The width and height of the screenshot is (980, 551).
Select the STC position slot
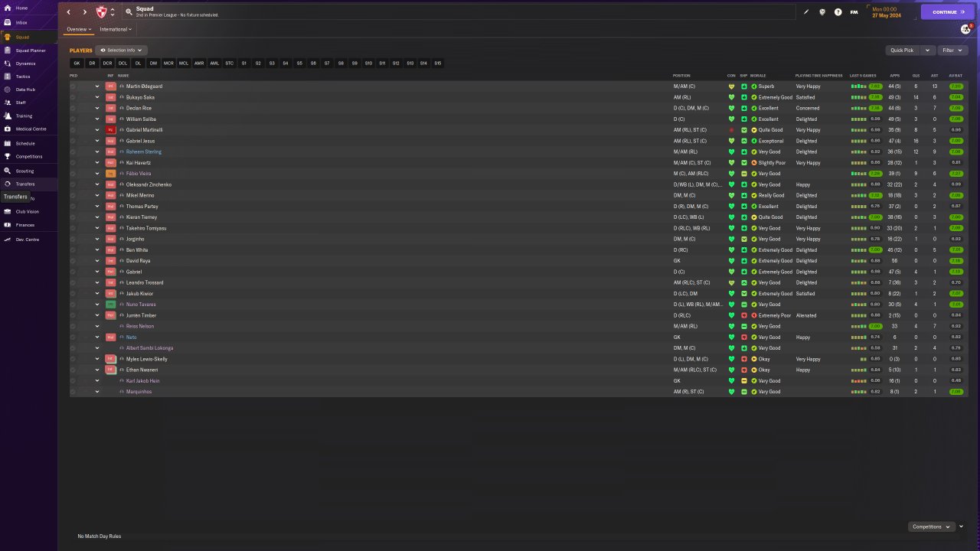tap(230, 64)
